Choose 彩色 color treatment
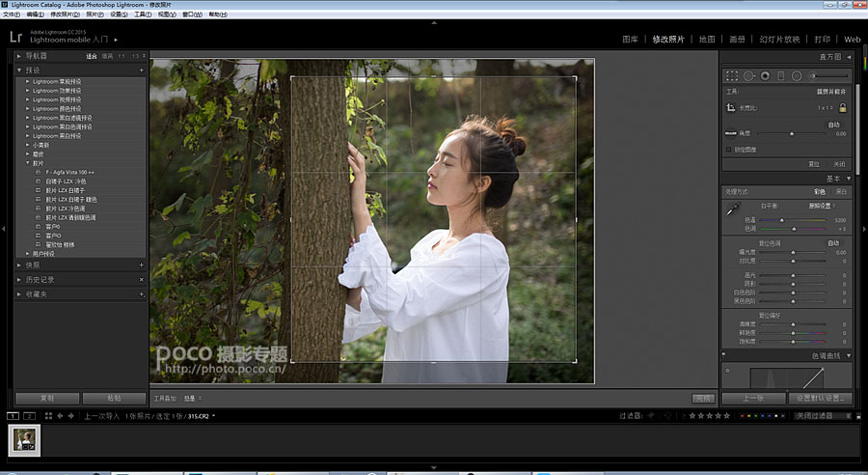Image resolution: width=868 pixels, height=475 pixels. [x=820, y=192]
